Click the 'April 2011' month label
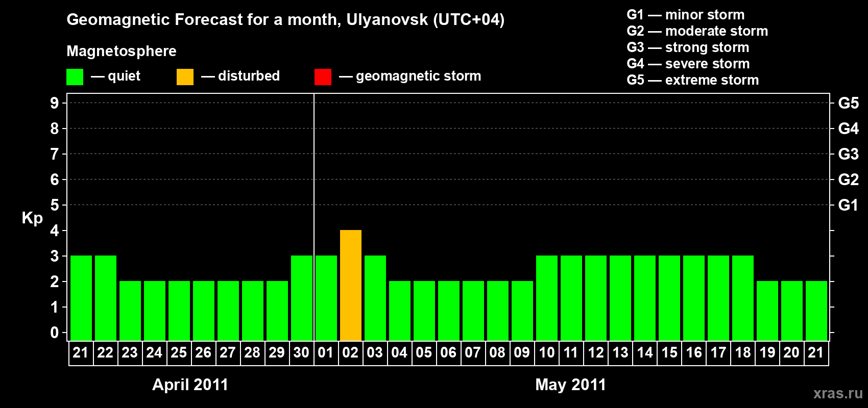Viewport: 868px width, 408px height. (190, 385)
